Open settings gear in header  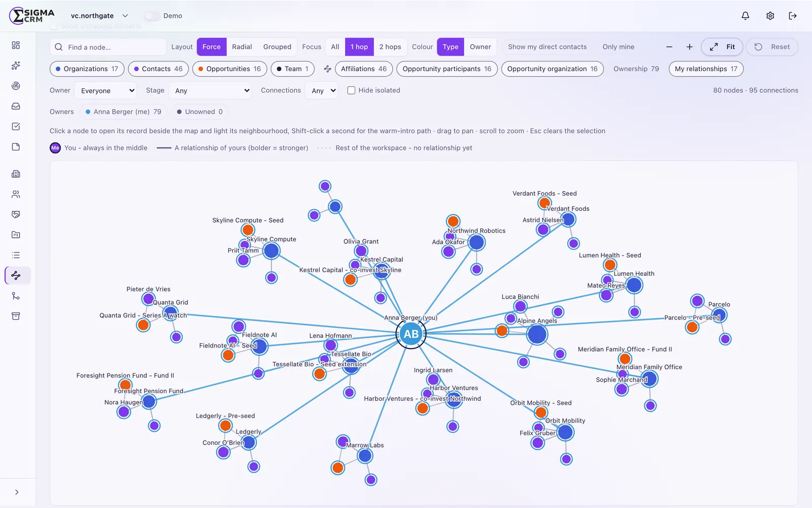click(x=770, y=16)
